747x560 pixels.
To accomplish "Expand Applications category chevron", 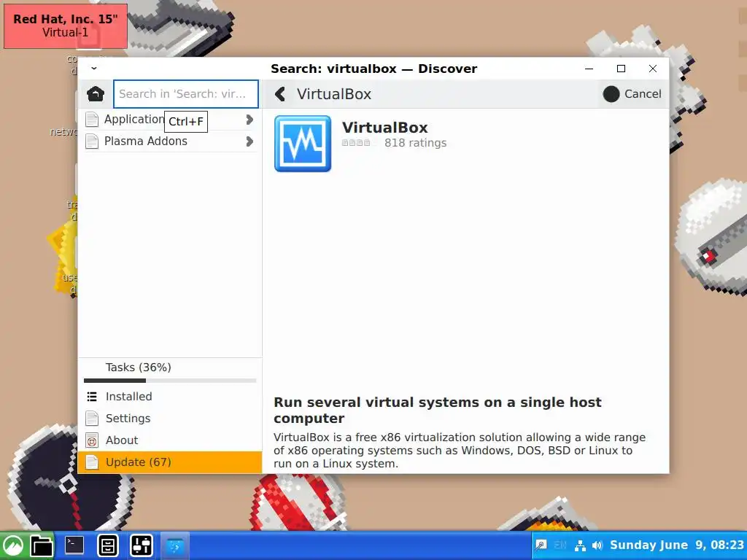I will (249, 120).
